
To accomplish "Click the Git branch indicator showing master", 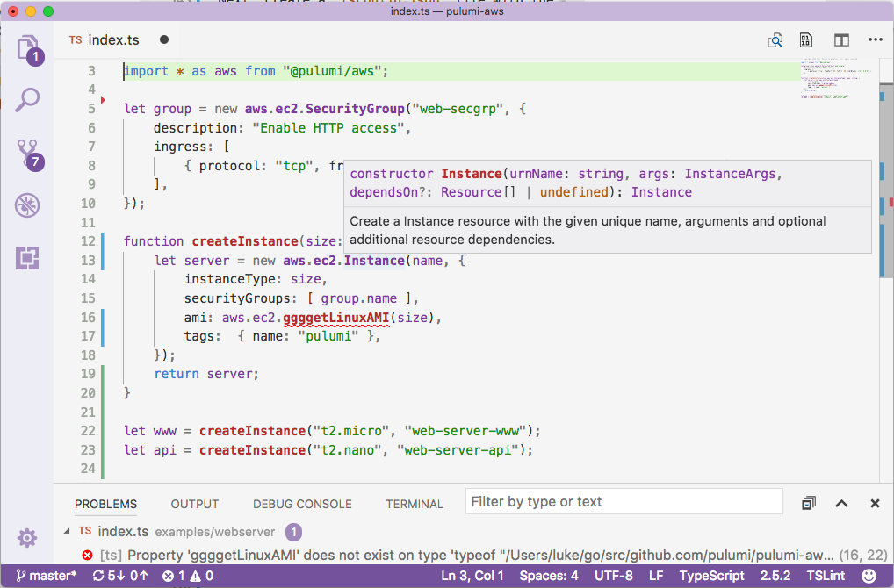I will pos(42,576).
